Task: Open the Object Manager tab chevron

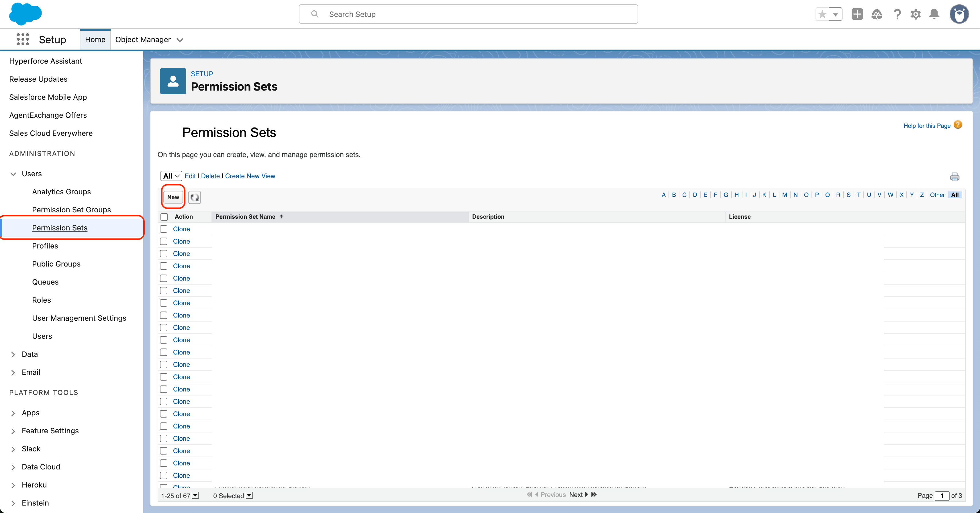Action: pyautogui.click(x=180, y=40)
